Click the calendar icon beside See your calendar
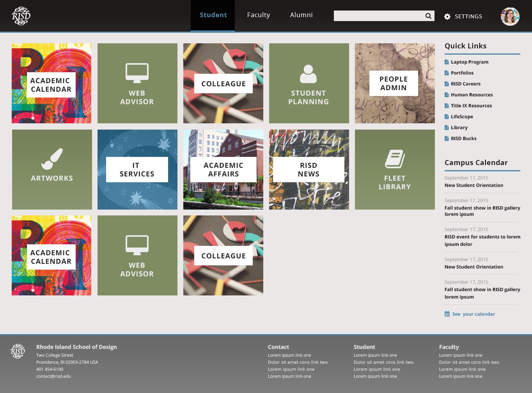 (x=447, y=314)
